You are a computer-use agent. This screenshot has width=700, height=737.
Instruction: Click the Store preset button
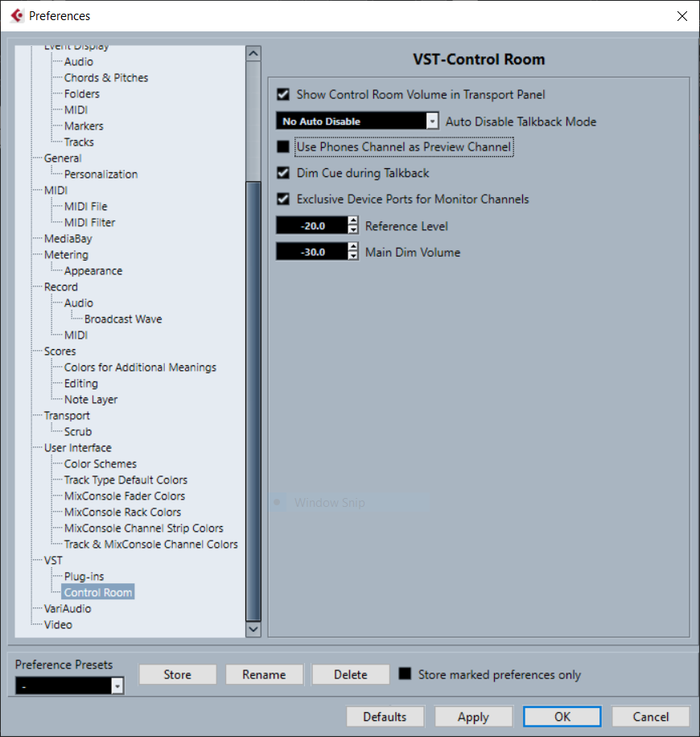point(177,674)
